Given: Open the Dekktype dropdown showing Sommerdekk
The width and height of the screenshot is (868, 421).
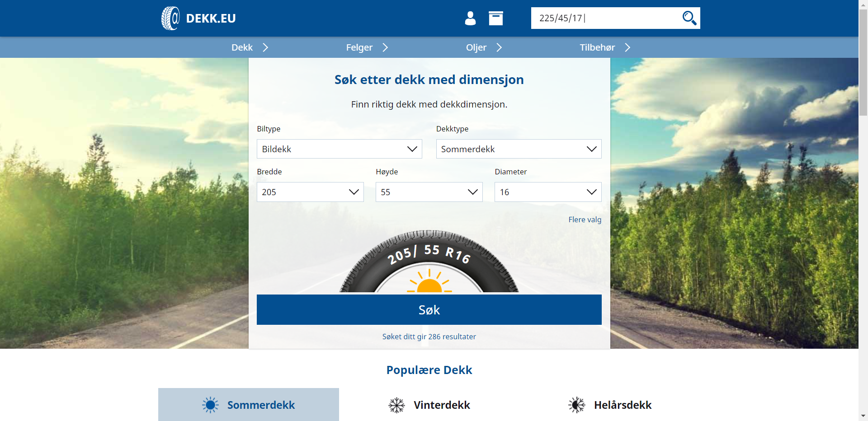Looking at the screenshot, I should point(519,149).
